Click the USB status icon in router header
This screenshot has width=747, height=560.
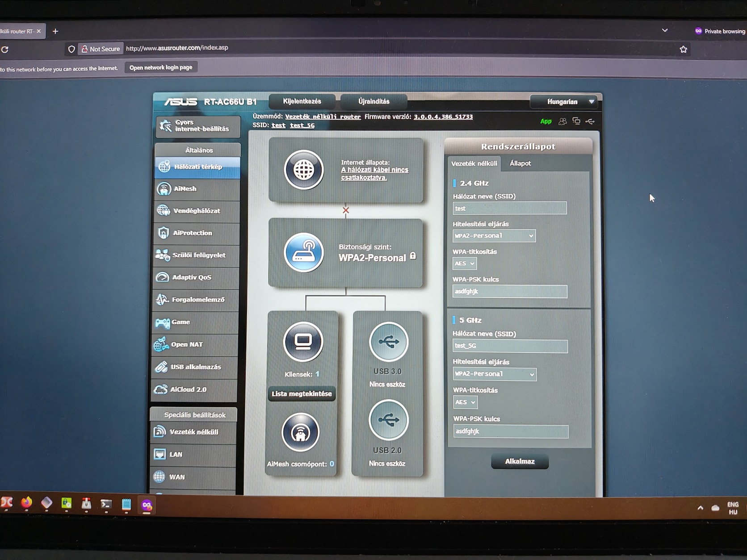[590, 121]
